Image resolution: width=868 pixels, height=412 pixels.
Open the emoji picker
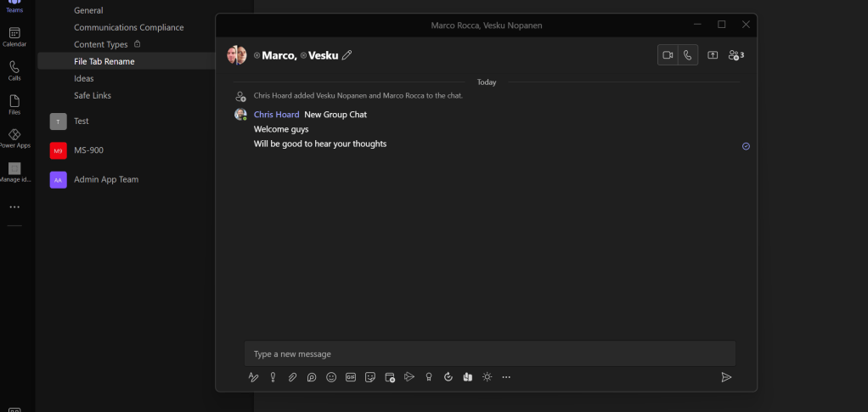tap(331, 377)
